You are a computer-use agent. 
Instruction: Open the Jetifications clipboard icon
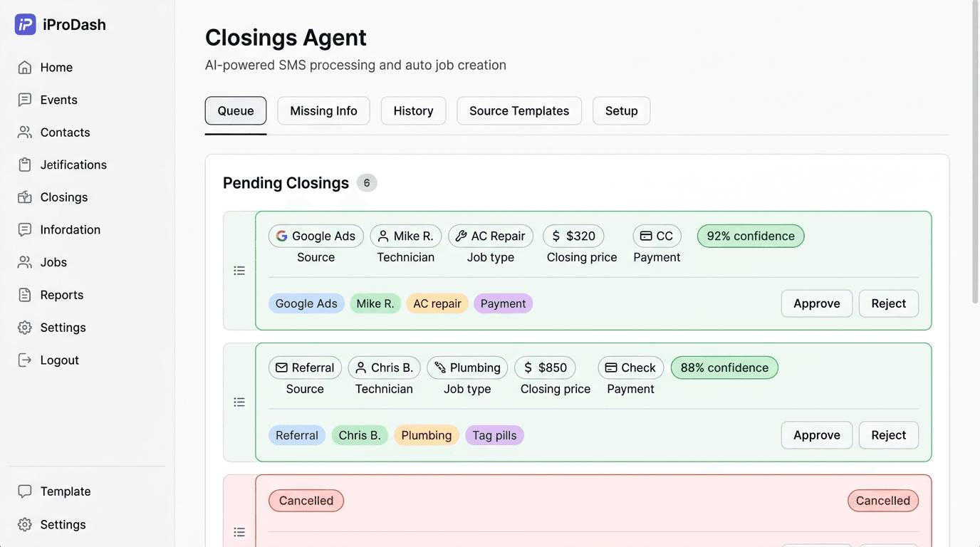(x=25, y=165)
